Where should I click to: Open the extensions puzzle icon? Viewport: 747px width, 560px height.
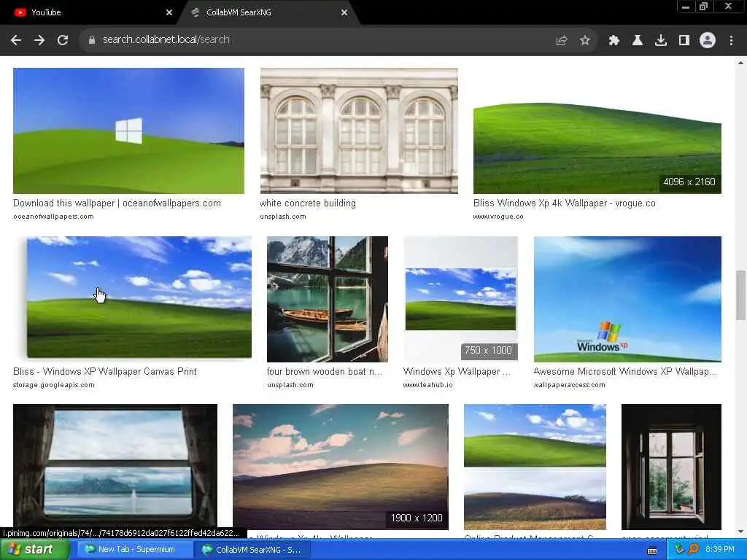coord(614,41)
